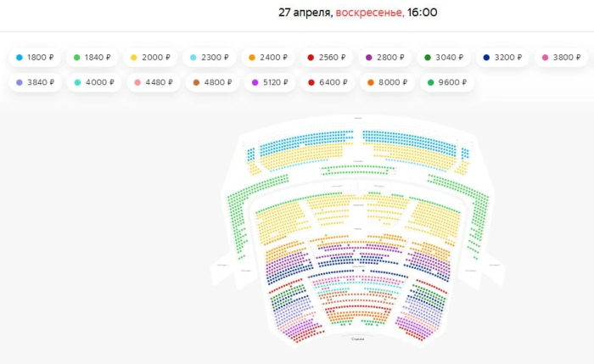Select the 5120 ₽ price category
Screen dimensions: 594x364
pyautogui.click(x=270, y=82)
